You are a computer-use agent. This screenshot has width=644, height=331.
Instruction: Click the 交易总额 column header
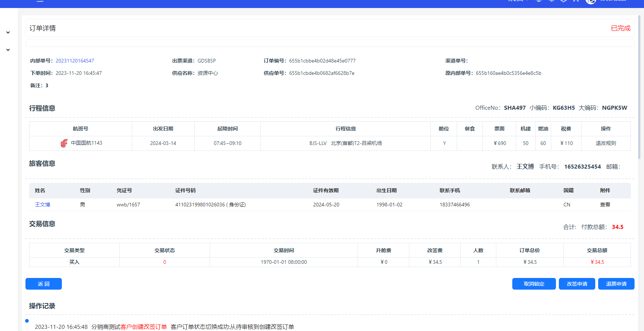(597, 250)
